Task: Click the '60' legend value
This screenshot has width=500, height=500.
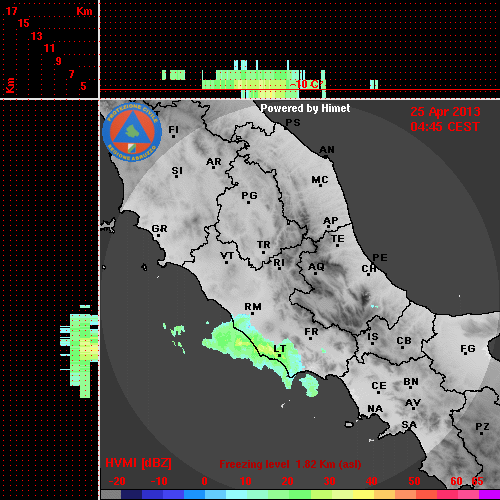Action: [456, 481]
